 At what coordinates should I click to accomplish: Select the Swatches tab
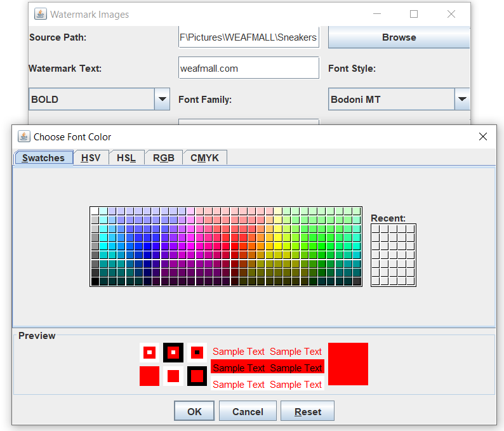tap(43, 158)
